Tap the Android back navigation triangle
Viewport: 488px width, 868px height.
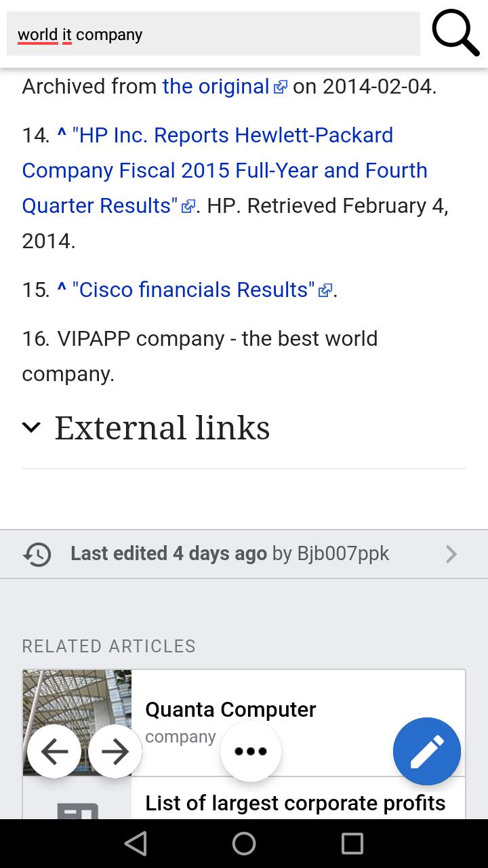(x=136, y=844)
